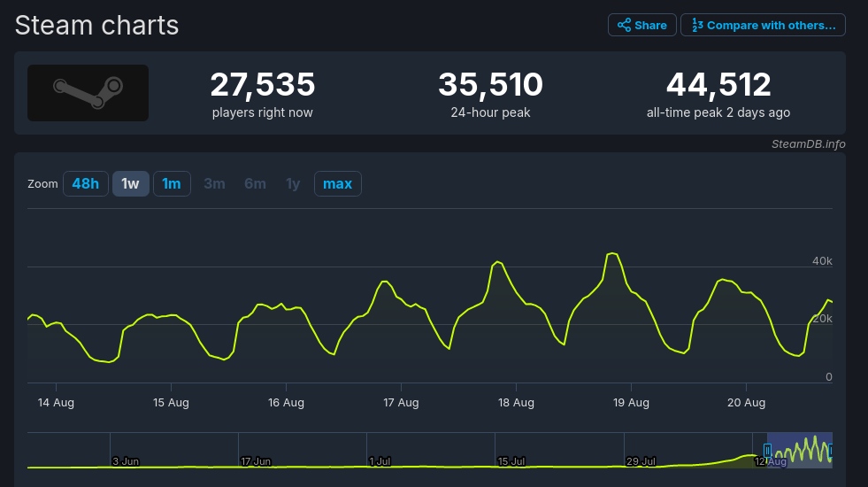Click the 3 Jun navigator marker

[126, 461]
